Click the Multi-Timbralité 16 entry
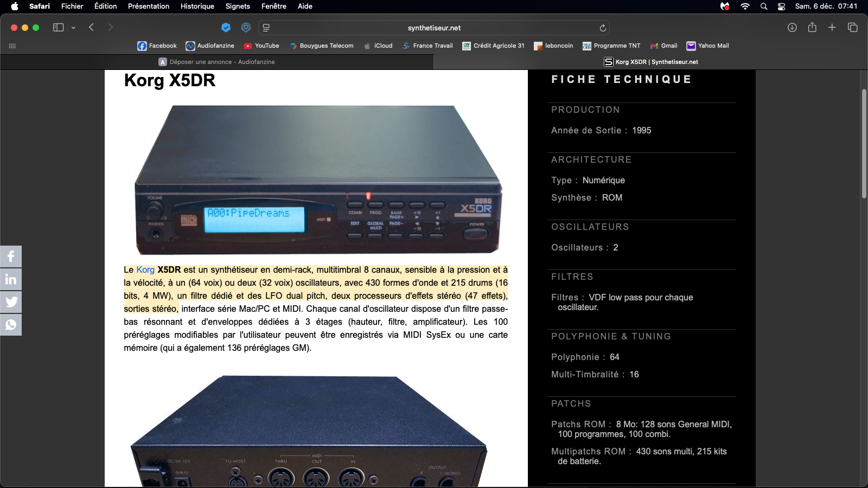The image size is (868, 488). 595,375
